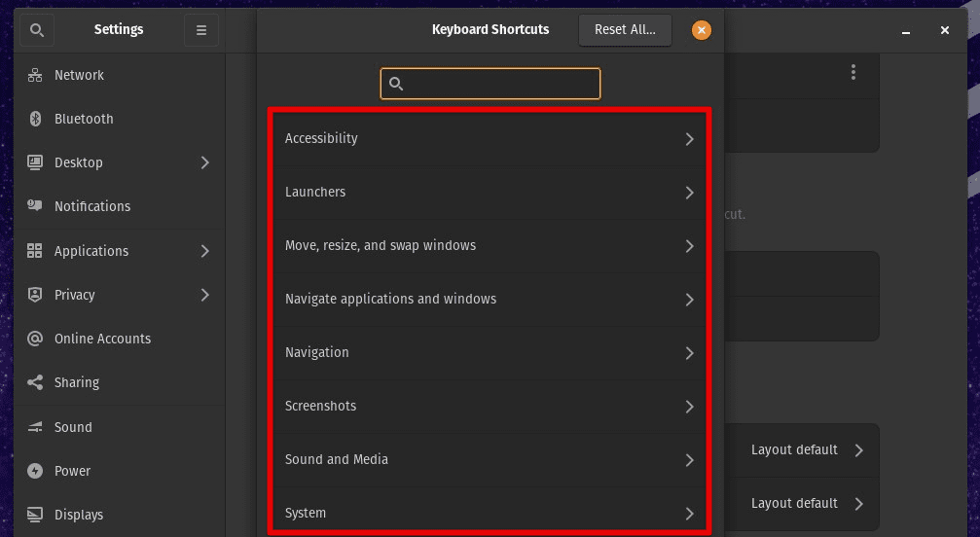This screenshot has height=537, width=980.
Task: Click the Desktop label in sidebar
Action: pos(78,162)
